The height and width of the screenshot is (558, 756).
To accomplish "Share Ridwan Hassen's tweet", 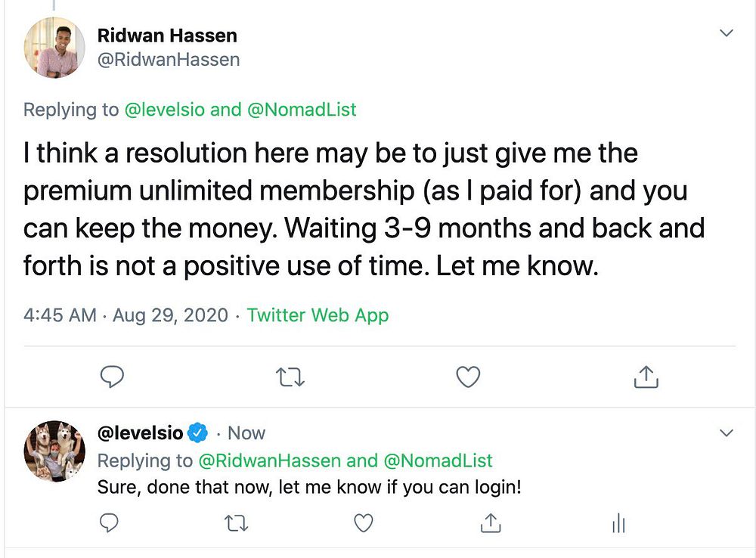I will click(x=646, y=377).
